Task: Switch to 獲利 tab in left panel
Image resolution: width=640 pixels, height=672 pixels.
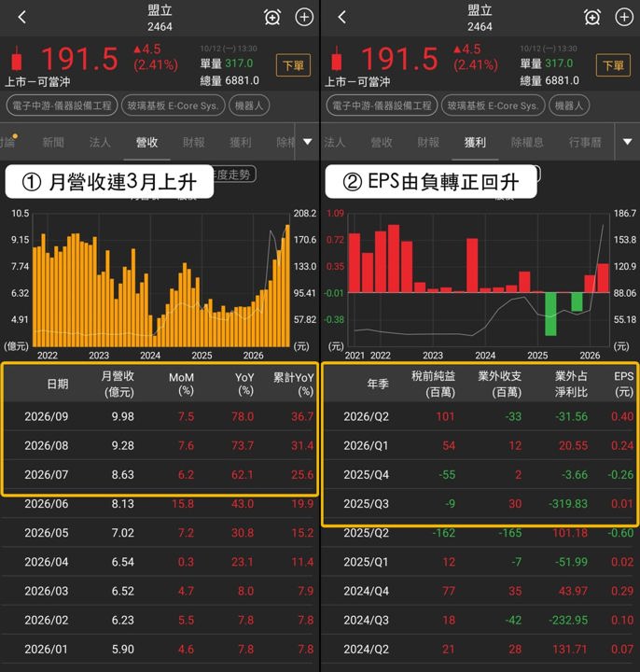Action: click(240, 142)
